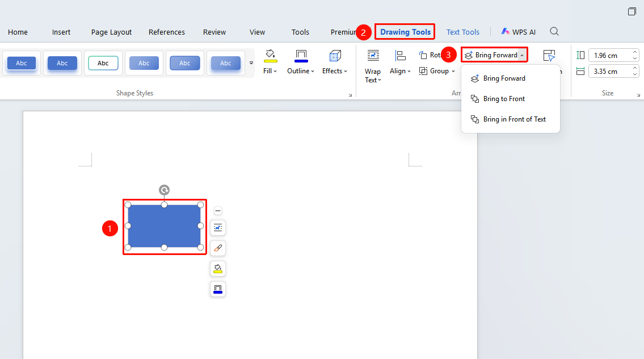Click the search magnifier icon

[554, 32]
